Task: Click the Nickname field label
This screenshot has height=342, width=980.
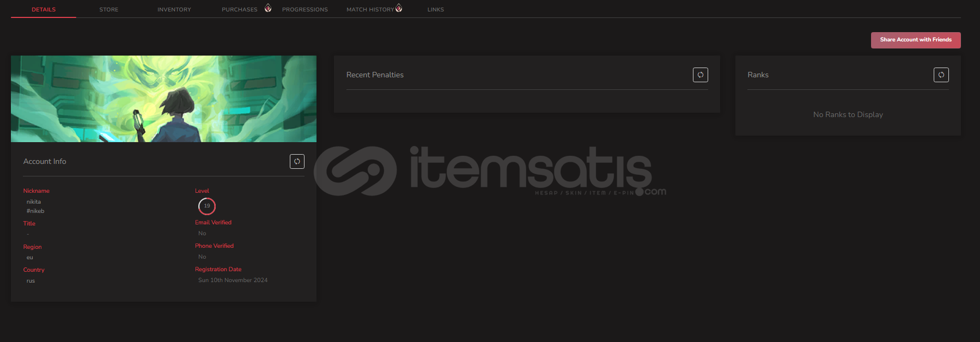Action: click(36, 191)
